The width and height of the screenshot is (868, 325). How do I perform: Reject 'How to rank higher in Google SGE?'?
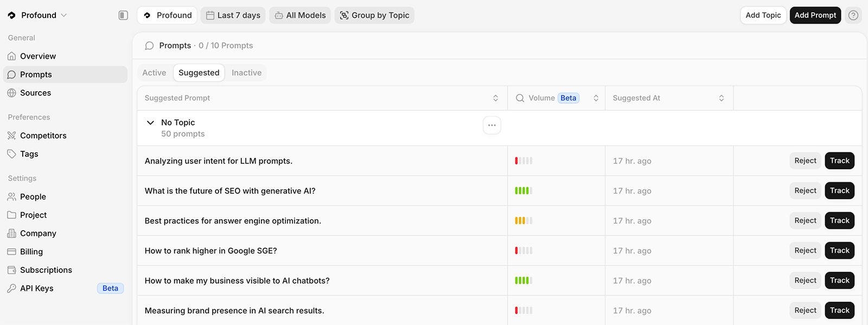point(805,250)
